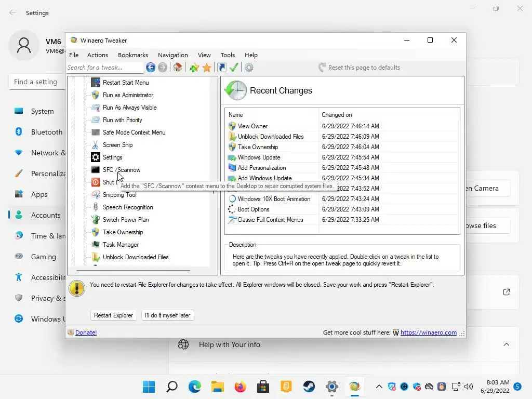Show hidden tray icons chevron
Viewport: 532px width, 399px height.
point(379,387)
